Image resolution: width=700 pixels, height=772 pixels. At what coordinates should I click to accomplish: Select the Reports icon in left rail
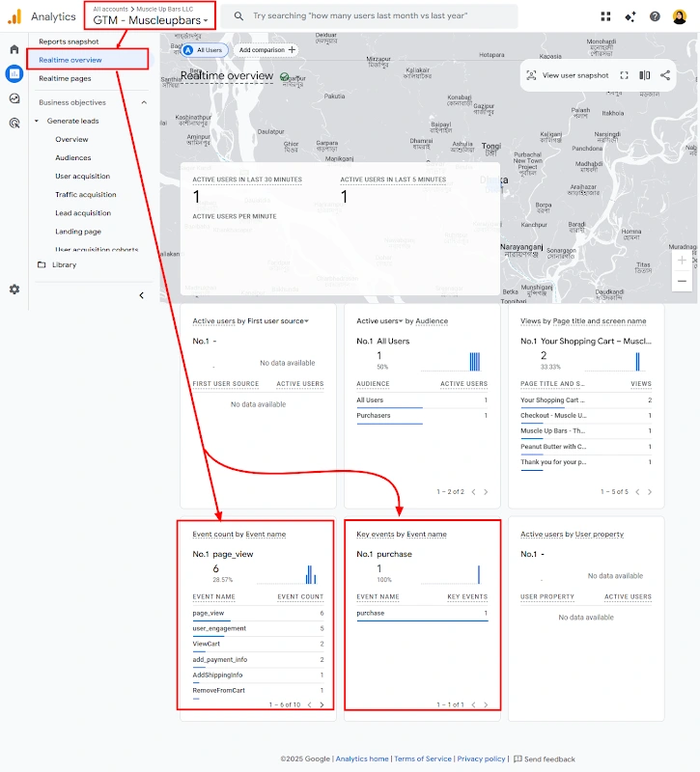coord(14,74)
